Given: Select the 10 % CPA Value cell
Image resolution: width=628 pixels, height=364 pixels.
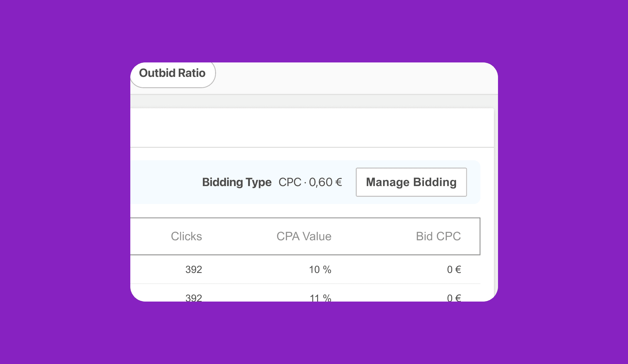Looking at the screenshot, I should [x=320, y=270].
